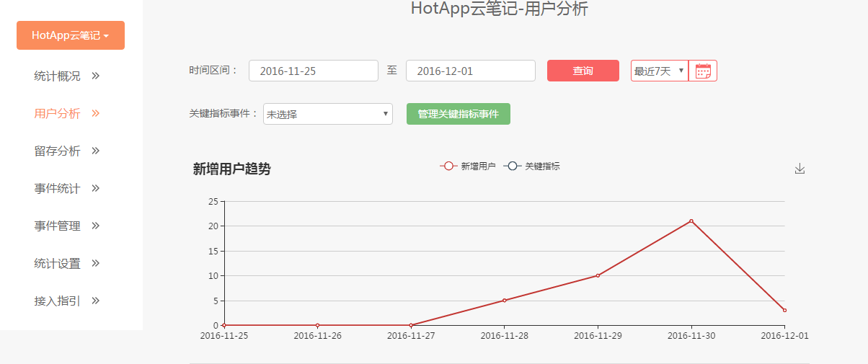Viewport: 868px width, 364px height.
Task: Click the chevron beside 接入指引
Action: 95,301
